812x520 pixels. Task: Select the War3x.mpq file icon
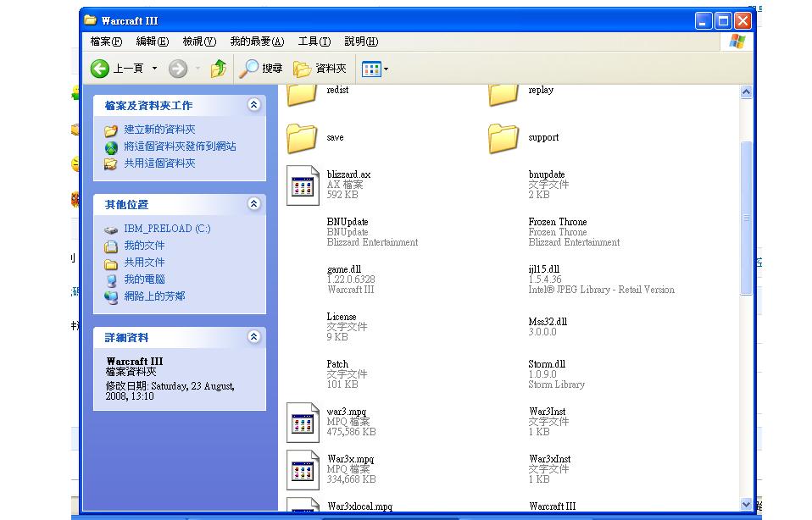tap(303, 470)
